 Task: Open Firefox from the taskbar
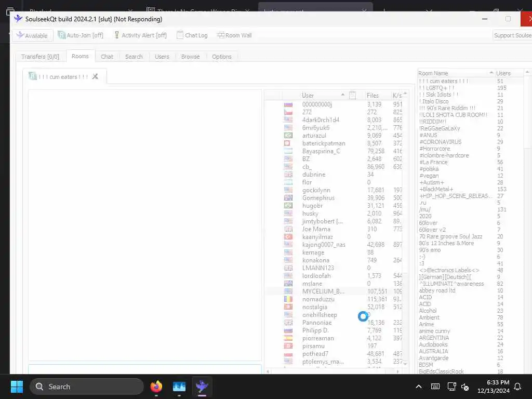[156, 387]
